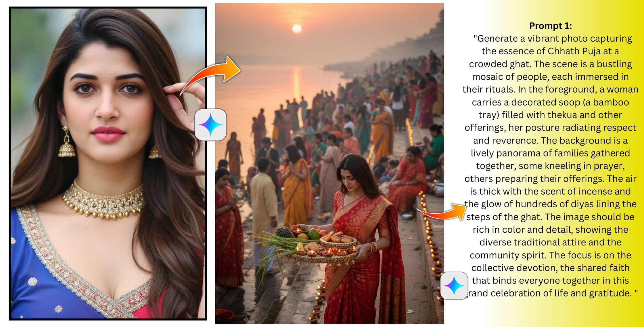Click the Gemini sparkle icon between photos

210,125
